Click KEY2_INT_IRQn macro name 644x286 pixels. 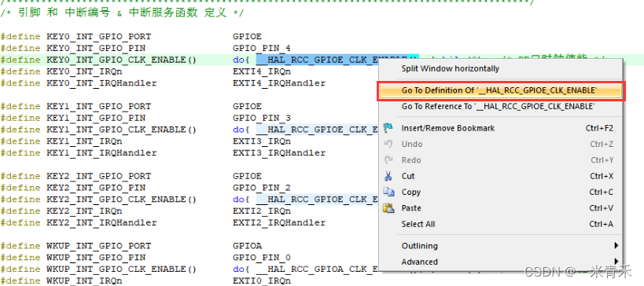tap(84, 211)
